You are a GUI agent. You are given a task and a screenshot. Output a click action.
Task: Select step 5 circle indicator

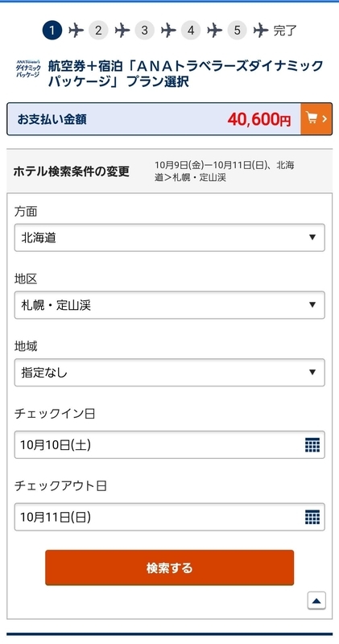(x=237, y=31)
